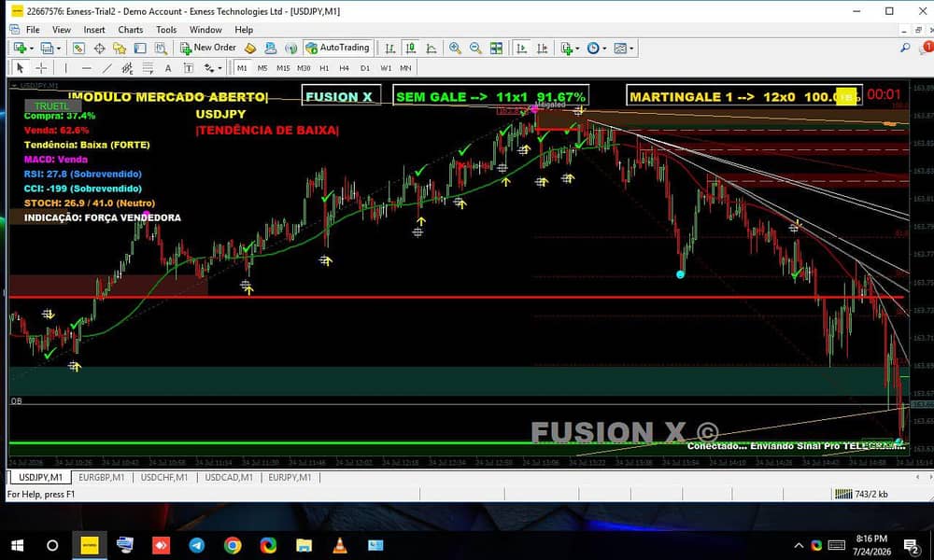This screenshot has width=934, height=560.
Task: Switch to the USDCAD,M1 chart tab
Action: coord(229,477)
